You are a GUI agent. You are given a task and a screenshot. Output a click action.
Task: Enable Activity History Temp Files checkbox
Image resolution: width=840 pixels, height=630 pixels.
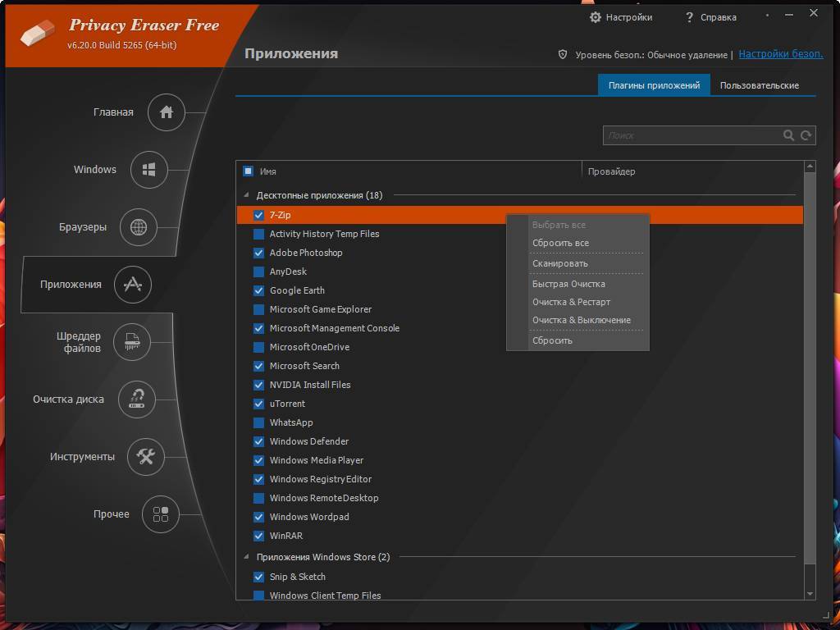coord(258,234)
